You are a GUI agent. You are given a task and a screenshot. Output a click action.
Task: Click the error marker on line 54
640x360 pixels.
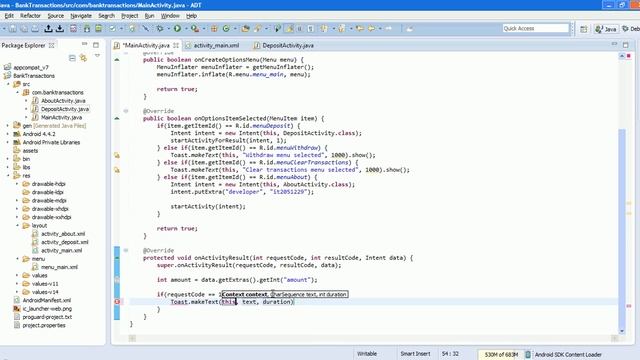pos(117,302)
